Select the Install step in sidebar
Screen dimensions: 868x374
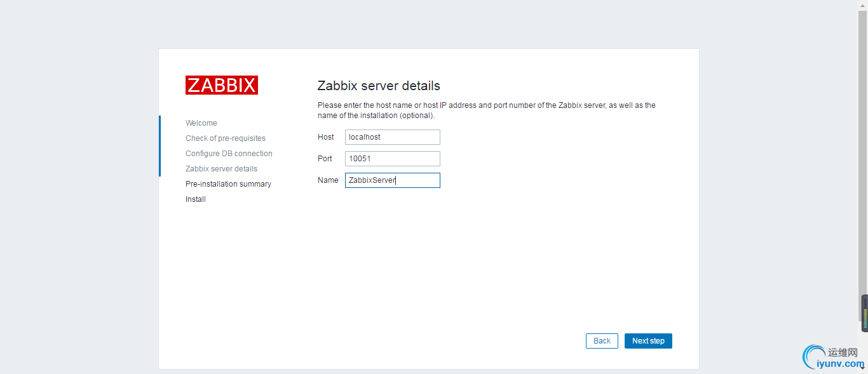[196, 199]
